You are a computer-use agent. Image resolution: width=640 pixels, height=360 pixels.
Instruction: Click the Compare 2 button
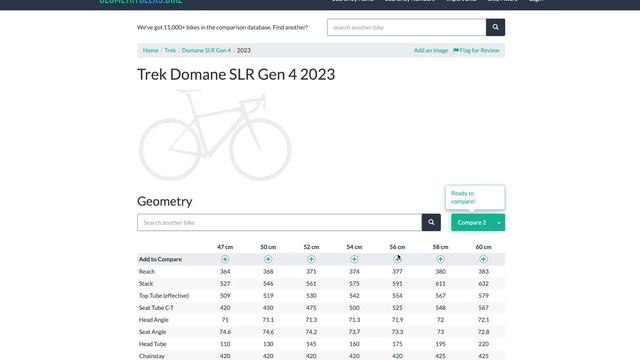(x=472, y=222)
